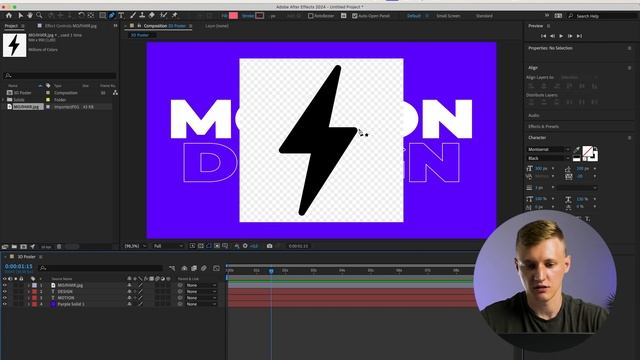Select the Zoom magnifier tool
This screenshot has height=360, width=640.
click(x=39, y=16)
